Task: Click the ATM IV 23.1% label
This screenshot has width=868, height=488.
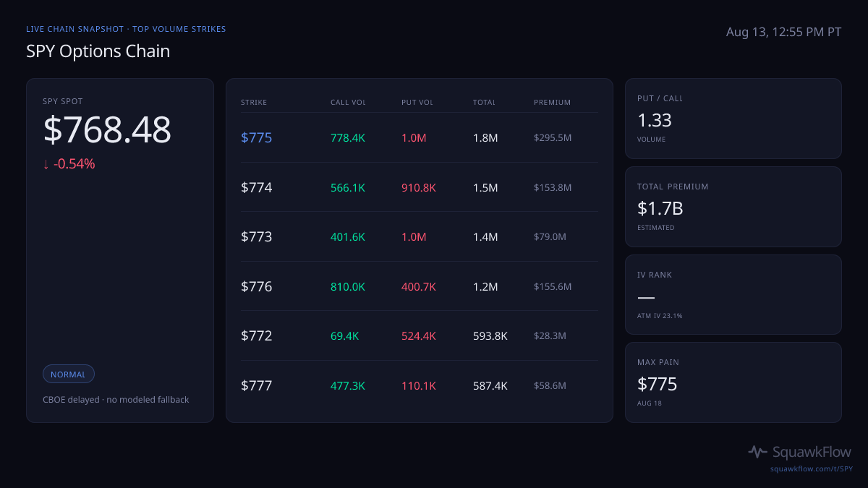Action: coord(660,315)
